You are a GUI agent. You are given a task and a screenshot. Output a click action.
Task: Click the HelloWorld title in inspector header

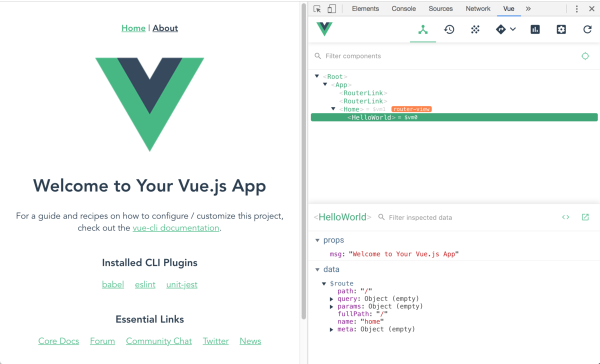click(x=342, y=217)
